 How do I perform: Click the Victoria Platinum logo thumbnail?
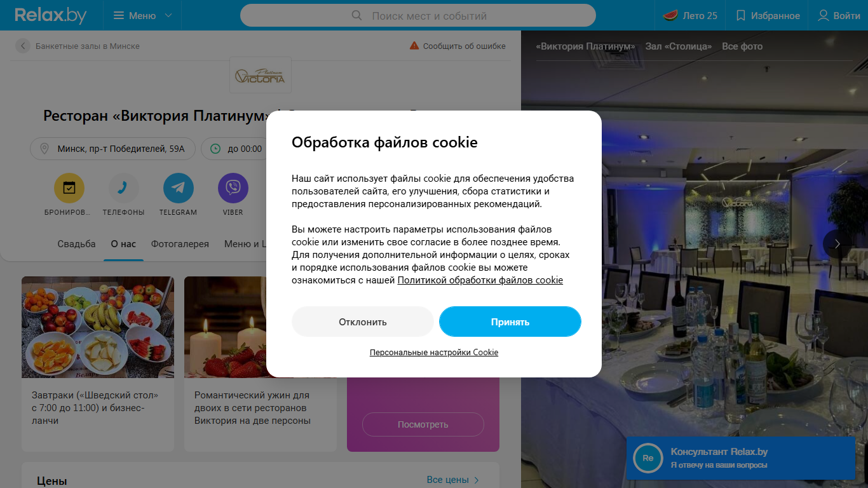[261, 76]
